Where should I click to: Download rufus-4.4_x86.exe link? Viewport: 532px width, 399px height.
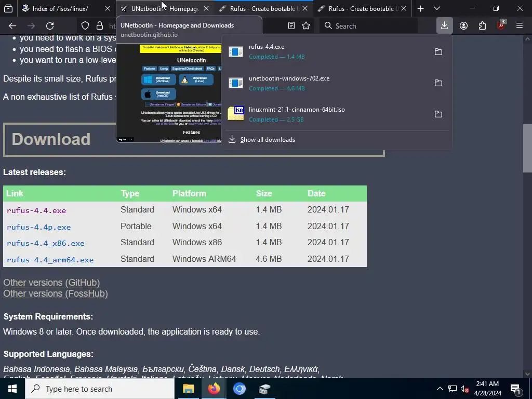(x=46, y=243)
